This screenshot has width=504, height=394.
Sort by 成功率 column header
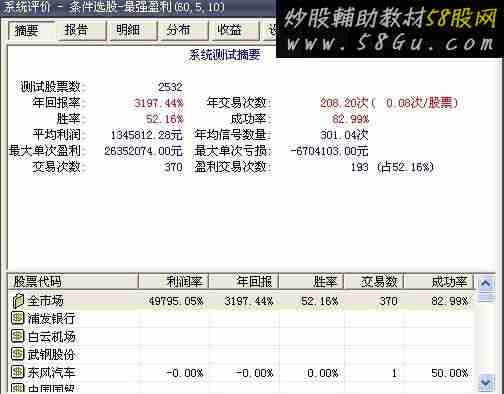(438, 282)
